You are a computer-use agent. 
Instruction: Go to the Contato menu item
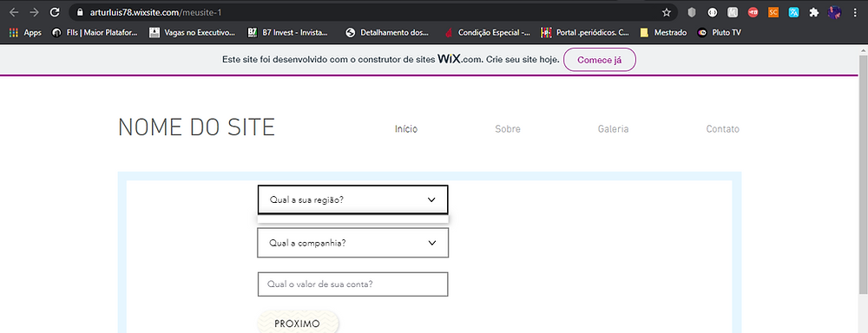tap(722, 129)
